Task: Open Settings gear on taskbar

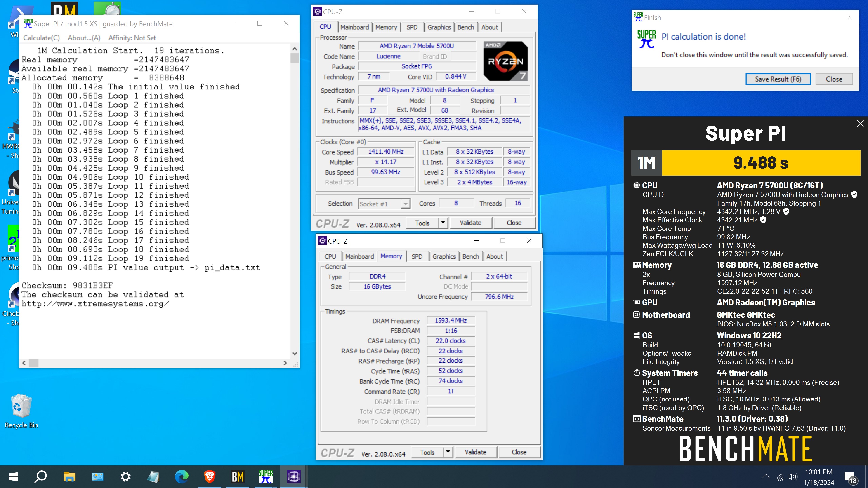Action: coord(125,476)
